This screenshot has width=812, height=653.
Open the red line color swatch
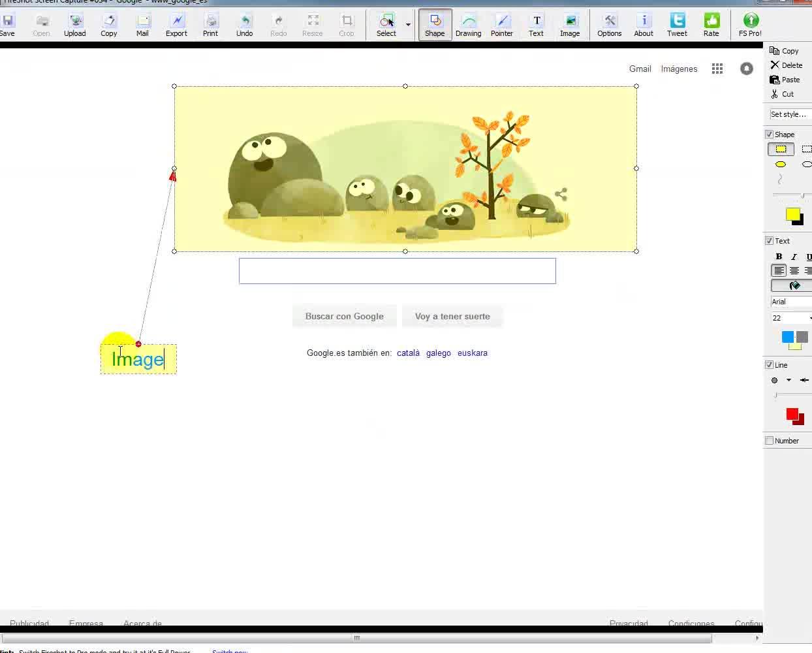(x=792, y=414)
